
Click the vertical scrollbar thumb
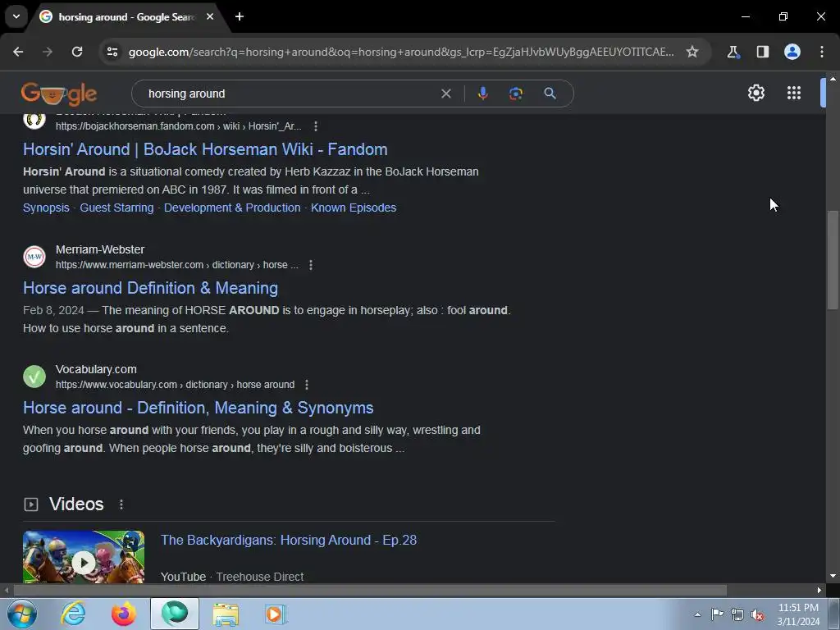[x=833, y=260]
